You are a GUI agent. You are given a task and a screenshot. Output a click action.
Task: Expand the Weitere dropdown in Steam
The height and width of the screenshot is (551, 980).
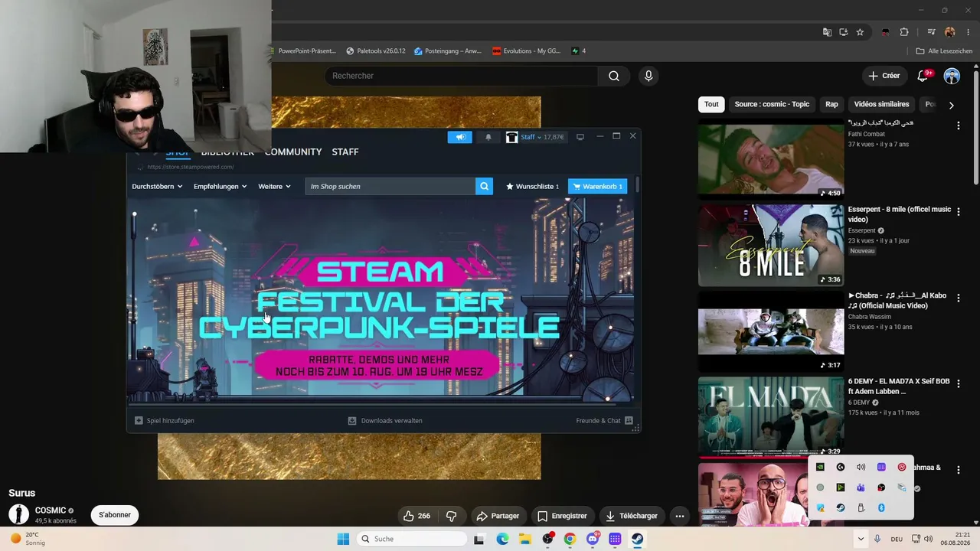coord(274,186)
